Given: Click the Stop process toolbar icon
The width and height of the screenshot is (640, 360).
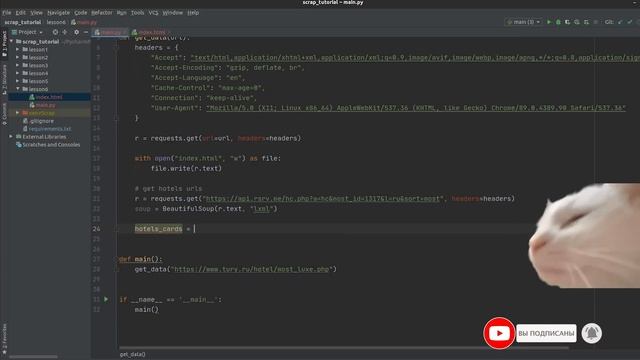Looking at the screenshot, I should click(596, 22).
